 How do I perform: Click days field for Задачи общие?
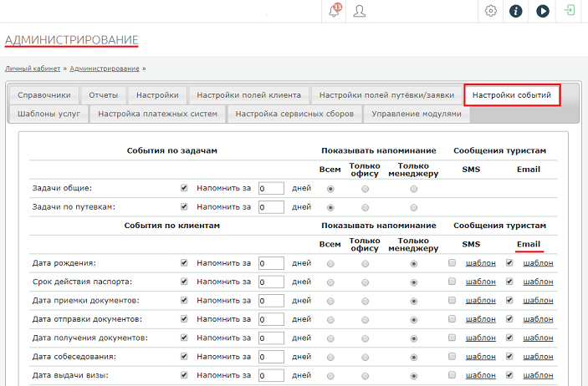click(x=271, y=188)
